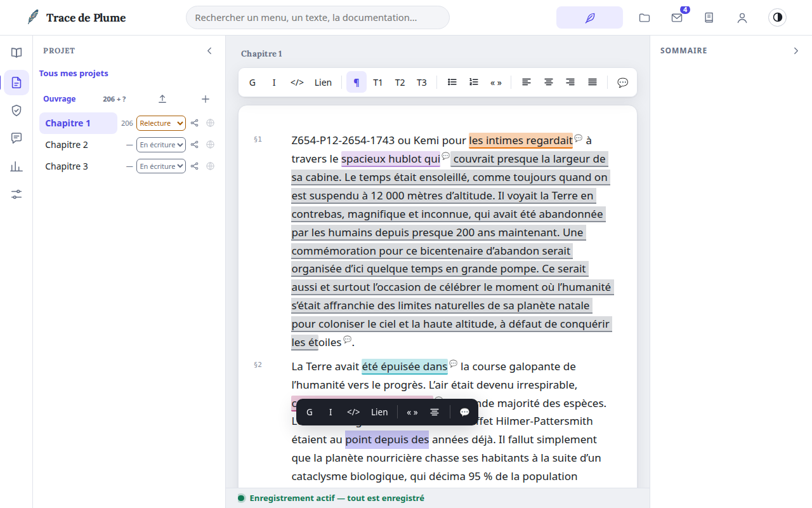Add a new chapter with plus icon
The width and height of the screenshot is (812, 508).
click(x=206, y=99)
